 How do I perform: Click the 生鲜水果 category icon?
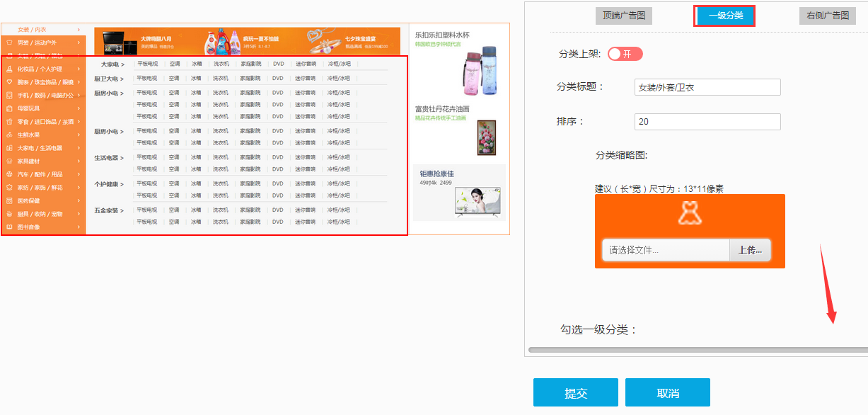(x=9, y=135)
